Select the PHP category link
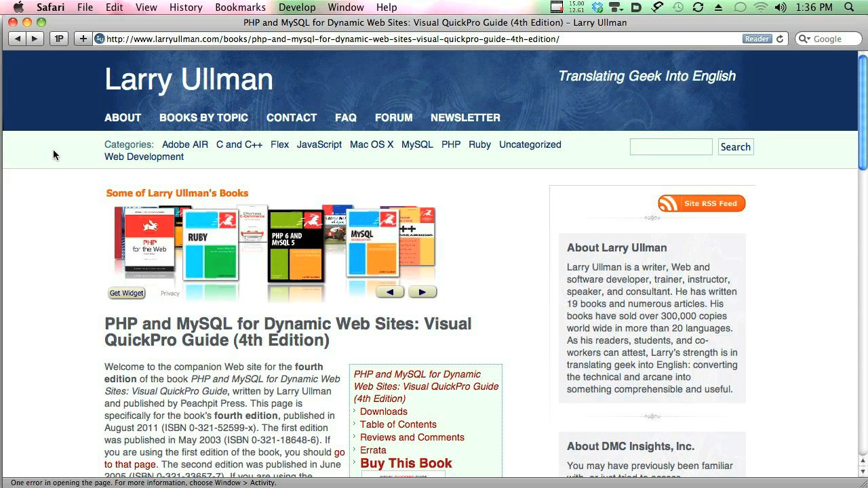 tap(451, 144)
